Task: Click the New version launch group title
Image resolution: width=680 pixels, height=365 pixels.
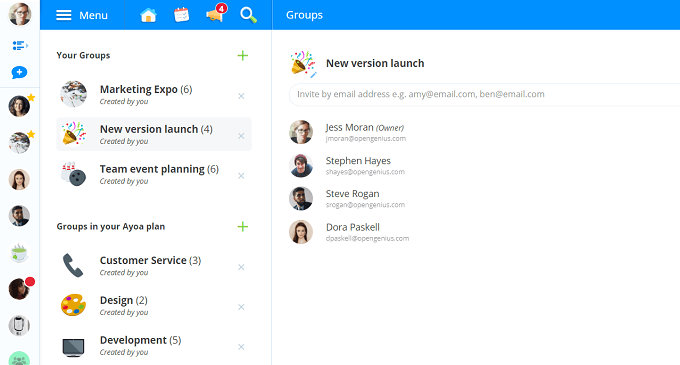Action: 375,63
